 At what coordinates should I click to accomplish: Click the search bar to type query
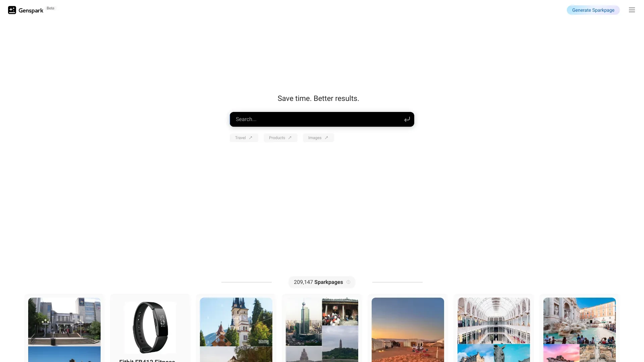pyautogui.click(x=322, y=119)
